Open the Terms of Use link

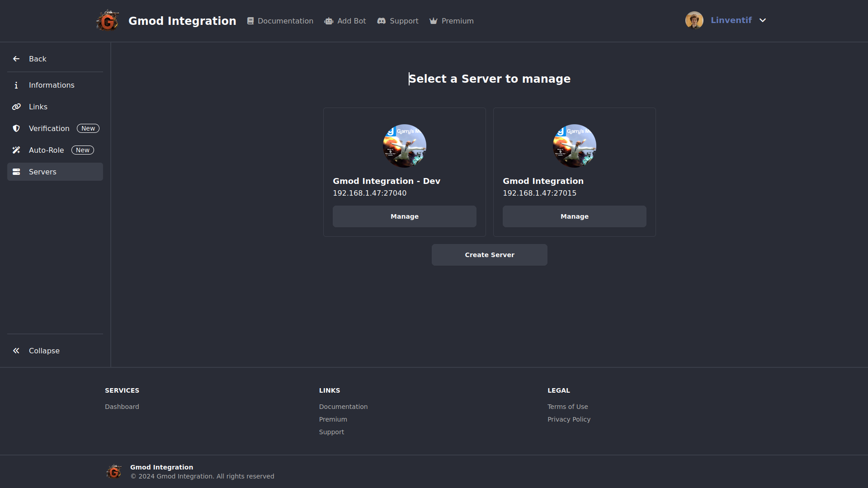pos(568,407)
